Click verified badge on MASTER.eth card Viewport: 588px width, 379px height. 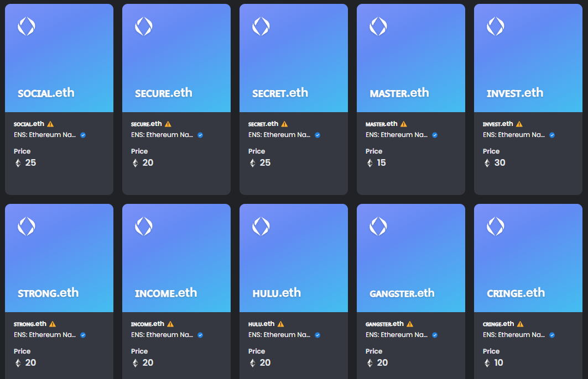click(x=435, y=135)
